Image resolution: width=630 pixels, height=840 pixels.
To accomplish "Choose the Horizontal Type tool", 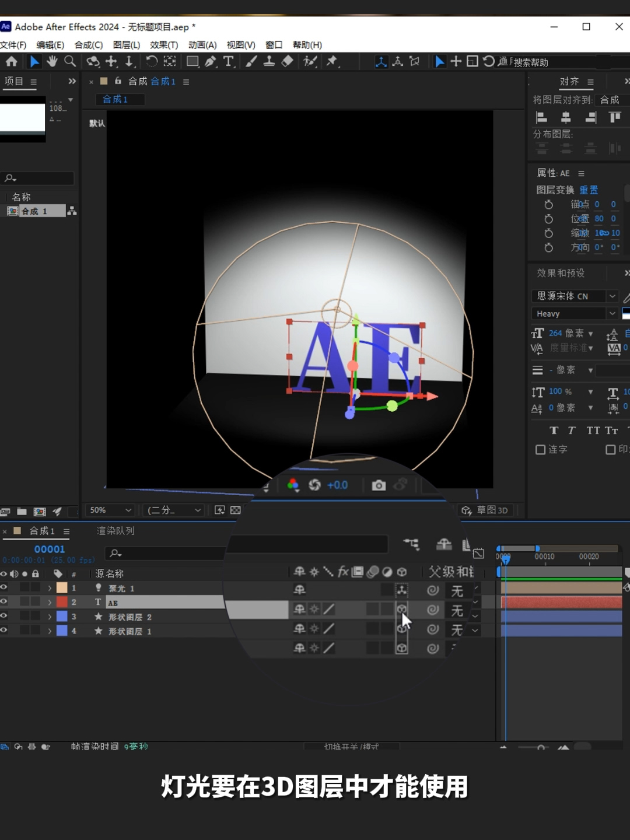I will tap(229, 61).
